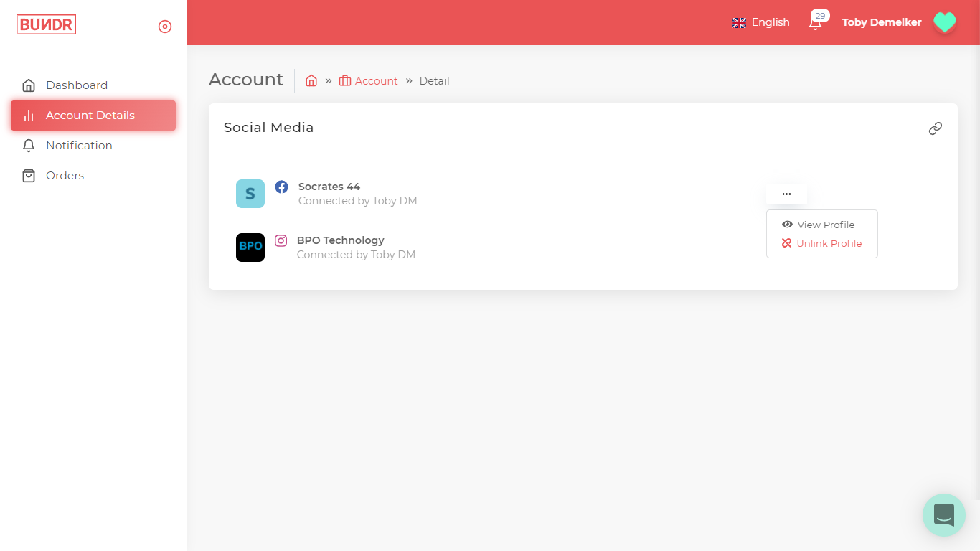Click the Dashboard home icon
Screen dimensions: 980x551
[29, 85]
